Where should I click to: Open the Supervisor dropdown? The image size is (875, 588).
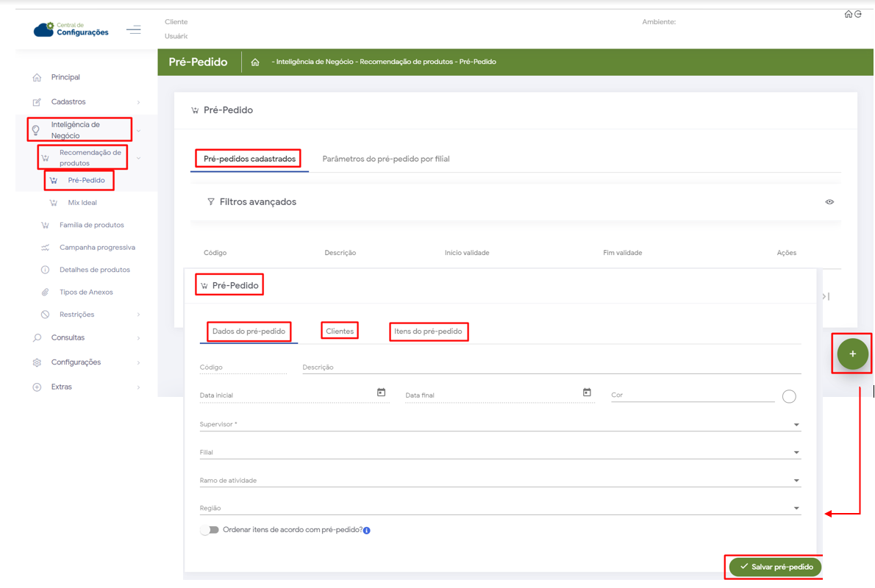pyautogui.click(x=796, y=425)
